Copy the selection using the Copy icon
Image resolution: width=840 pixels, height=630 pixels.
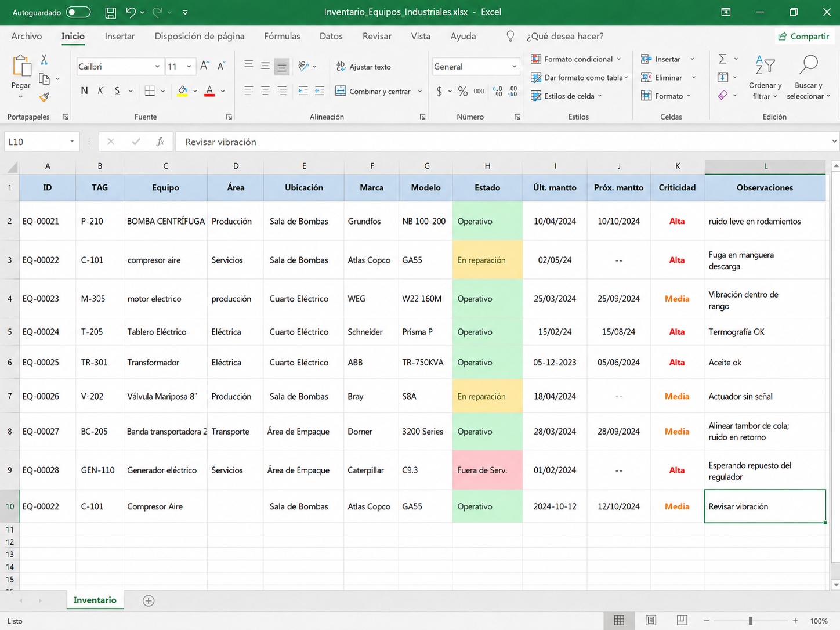(x=44, y=78)
